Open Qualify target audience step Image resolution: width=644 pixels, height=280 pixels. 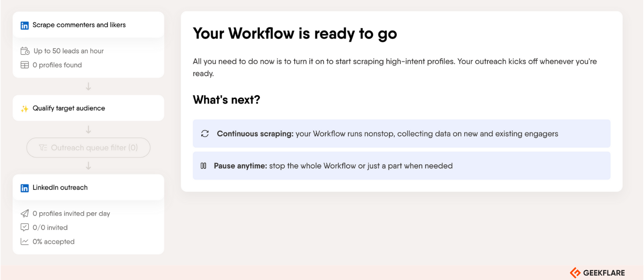89,108
